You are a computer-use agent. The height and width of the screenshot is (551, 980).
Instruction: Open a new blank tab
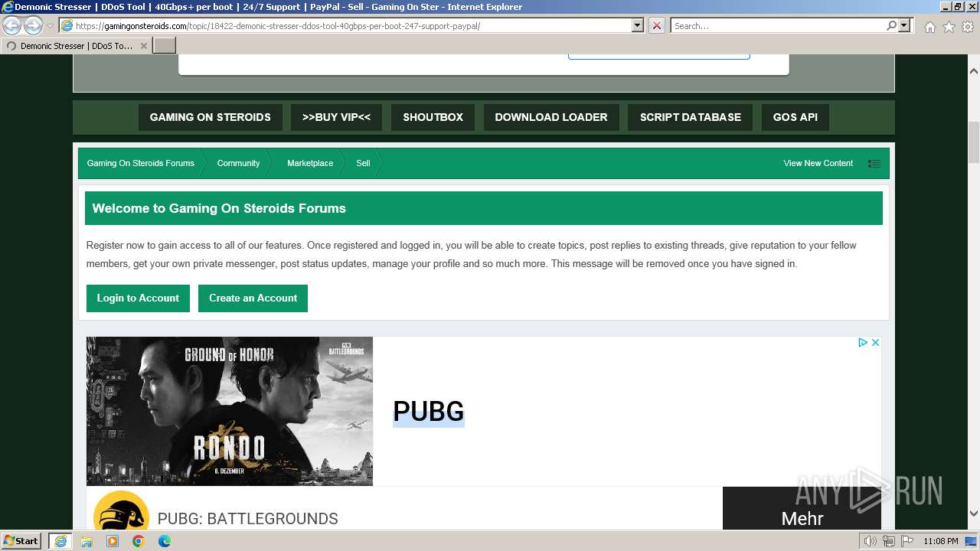pyautogui.click(x=165, y=46)
